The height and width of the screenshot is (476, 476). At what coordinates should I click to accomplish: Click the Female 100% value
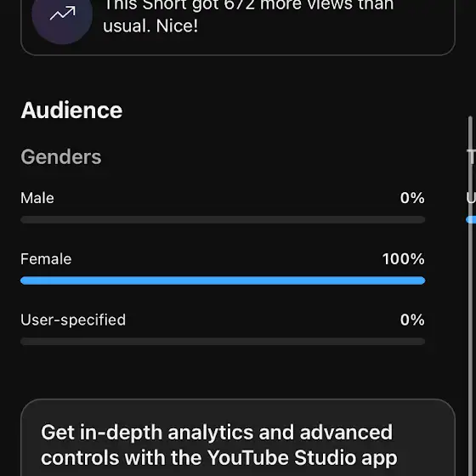(x=404, y=259)
